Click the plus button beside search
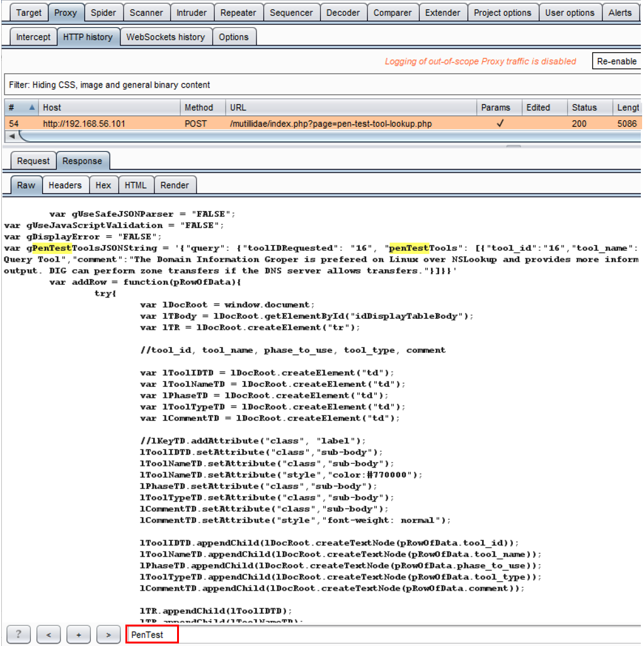 (78, 635)
